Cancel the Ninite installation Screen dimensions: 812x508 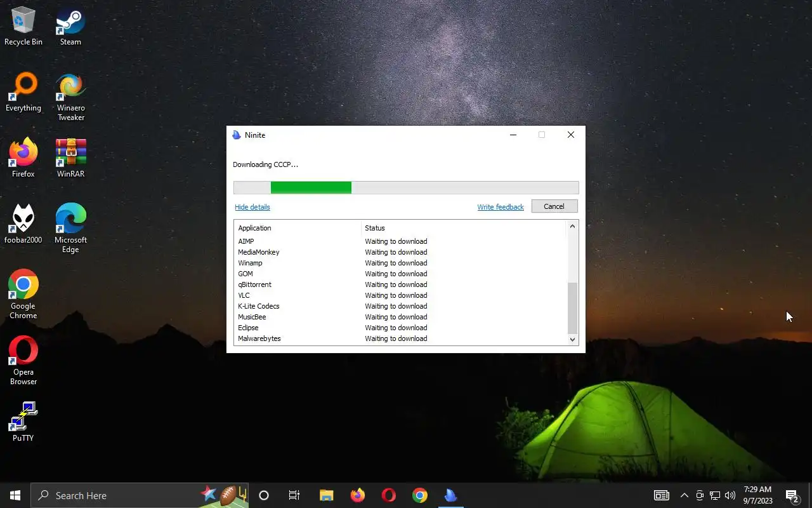pos(554,206)
